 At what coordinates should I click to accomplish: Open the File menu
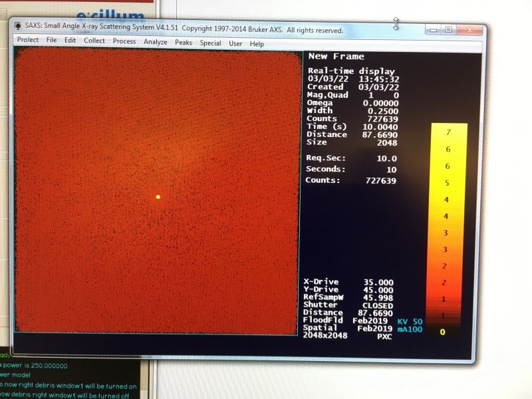point(51,41)
